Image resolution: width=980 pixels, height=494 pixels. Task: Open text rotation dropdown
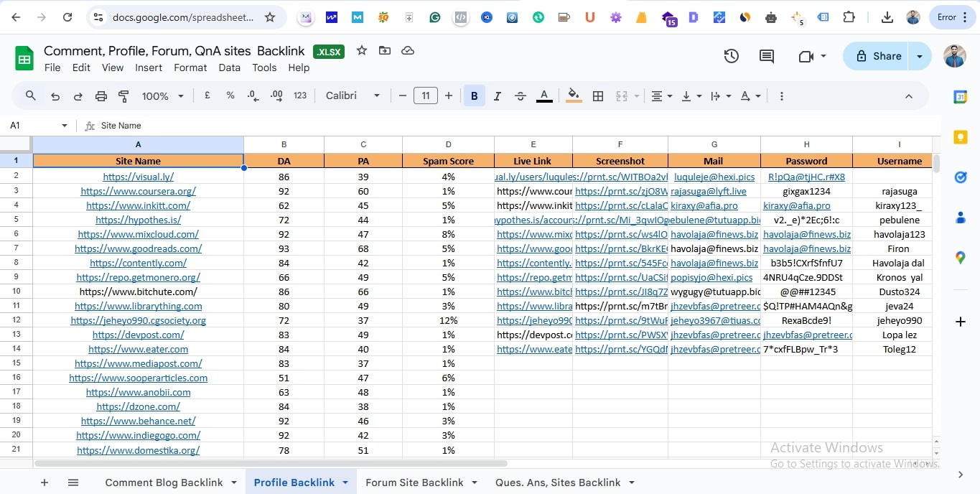tap(750, 96)
